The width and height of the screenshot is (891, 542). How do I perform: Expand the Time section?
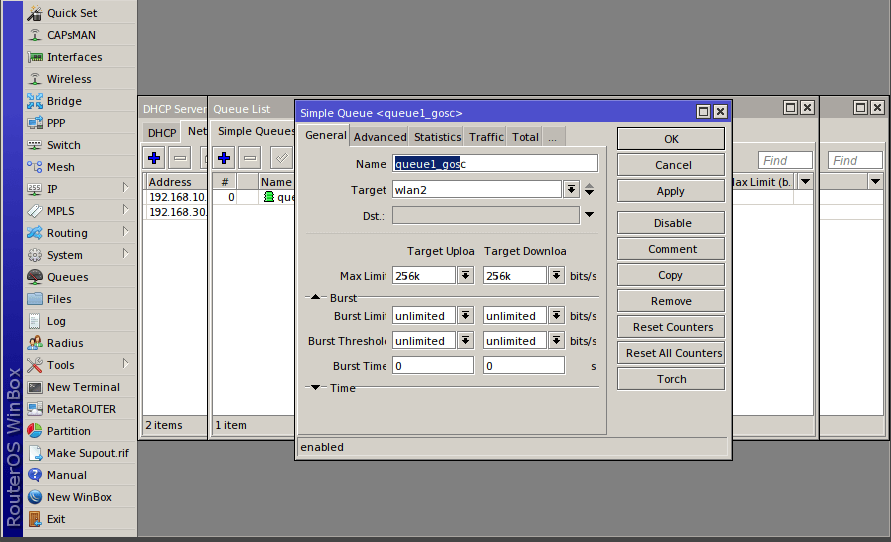(x=315, y=387)
